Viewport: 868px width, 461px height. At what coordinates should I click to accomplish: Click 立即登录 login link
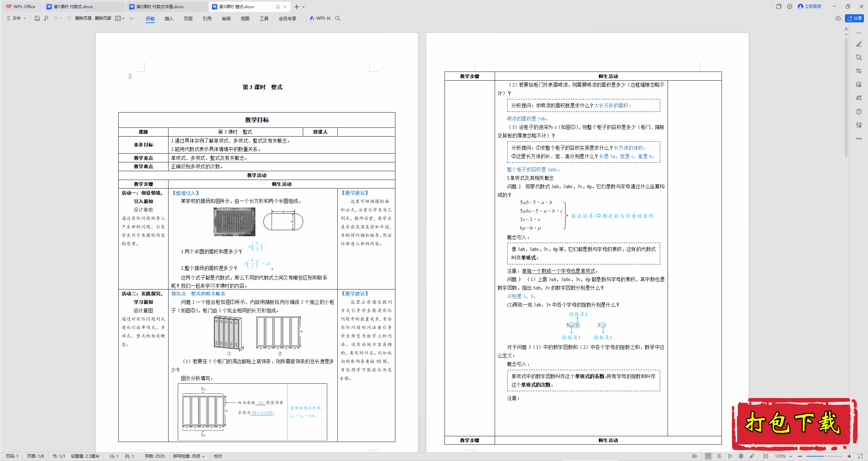[x=810, y=6]
